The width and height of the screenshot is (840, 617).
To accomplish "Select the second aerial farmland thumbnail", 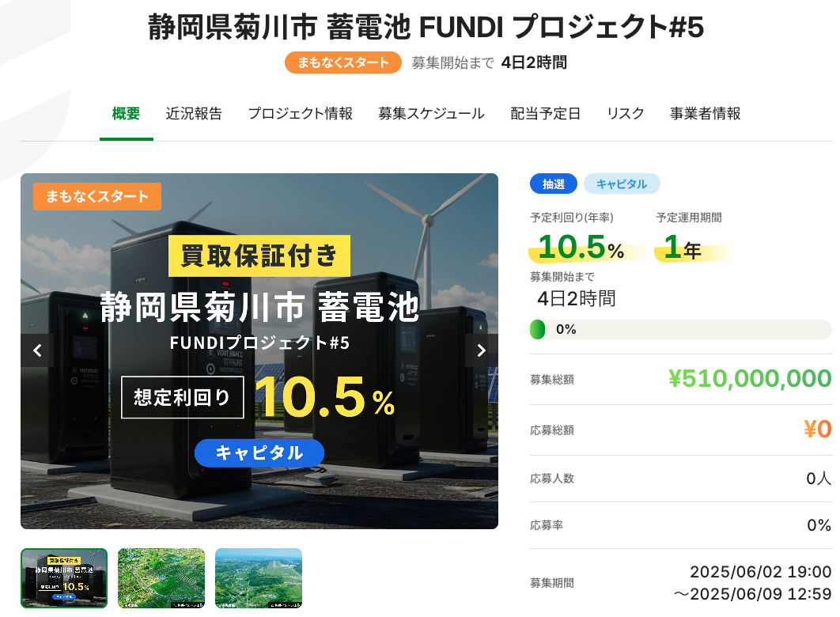I will (161, 578).
